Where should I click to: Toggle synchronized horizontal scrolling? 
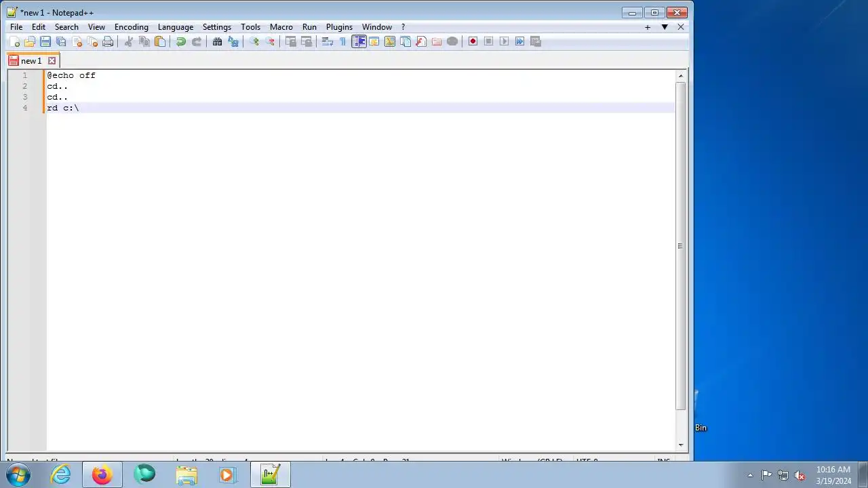[x=307, y=41]
